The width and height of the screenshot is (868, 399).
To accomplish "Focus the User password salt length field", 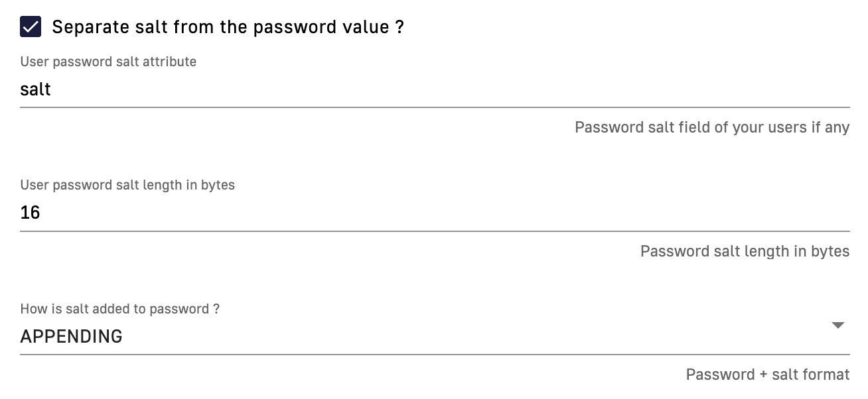I will pyautogui.click(x=435, y=213).
